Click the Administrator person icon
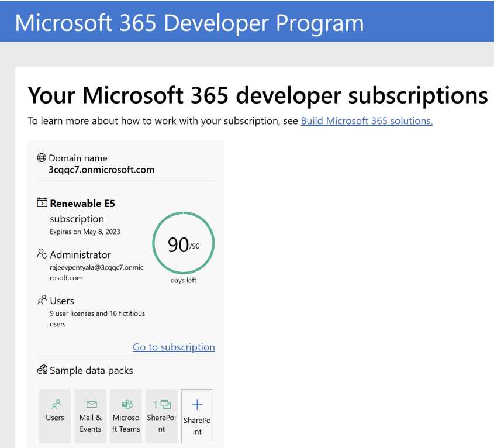Viewport: 494px width, 448px height. click(x=41, y=254)
